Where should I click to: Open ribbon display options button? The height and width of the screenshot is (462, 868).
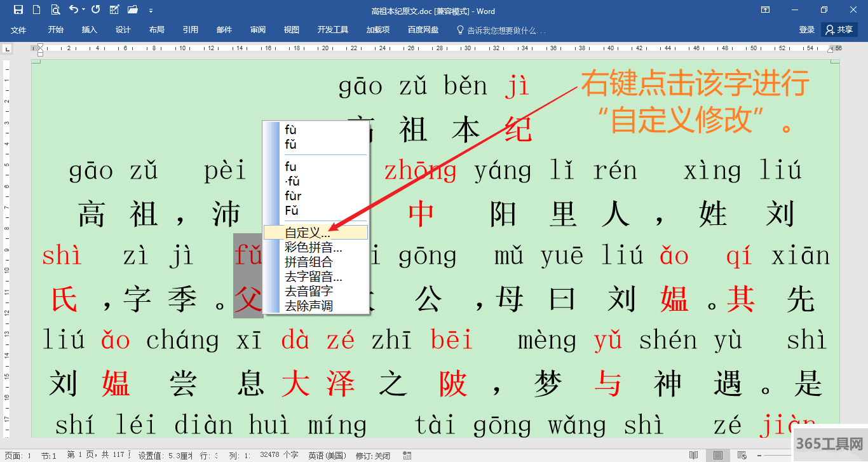click(766, 10)
